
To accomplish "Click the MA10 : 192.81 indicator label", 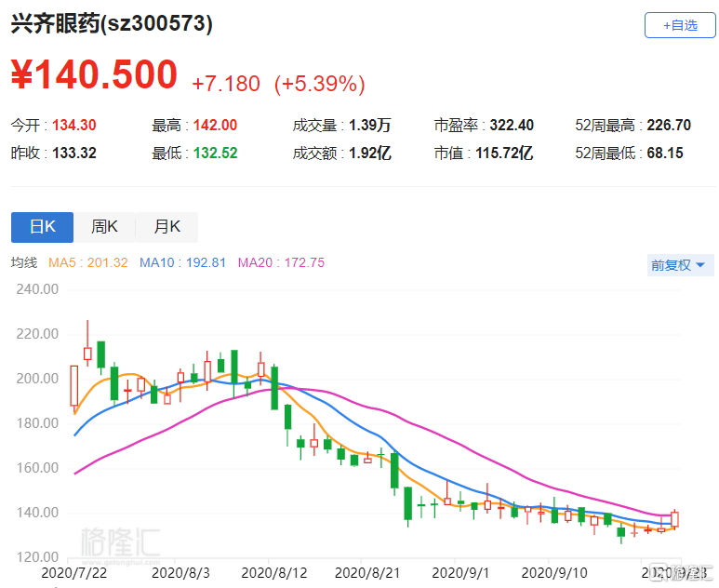I will click(x=182, y=262).
